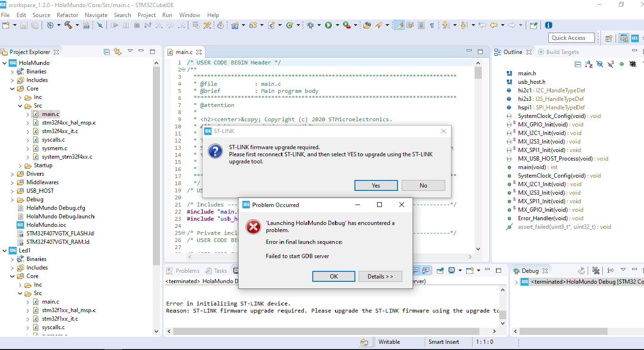
Task: Open the Navigate menu
Action: click(96, 15)
